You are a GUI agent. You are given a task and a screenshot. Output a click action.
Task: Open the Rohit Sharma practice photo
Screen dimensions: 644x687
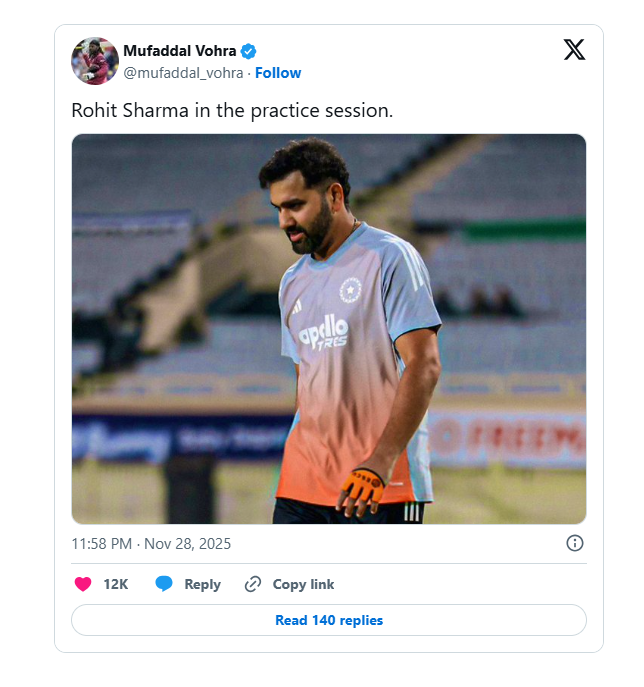tap(328, 328)
